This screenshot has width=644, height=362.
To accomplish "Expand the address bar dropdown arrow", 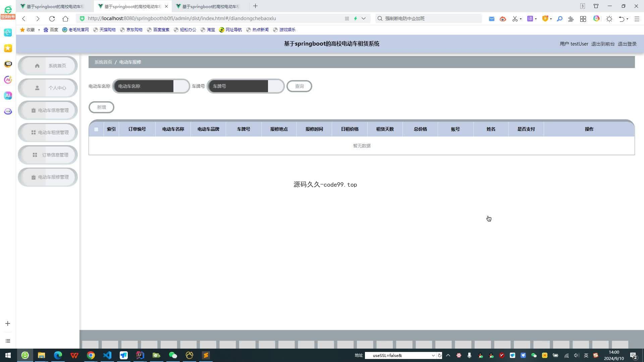I will pyautogui.click(x=363, y=18).
